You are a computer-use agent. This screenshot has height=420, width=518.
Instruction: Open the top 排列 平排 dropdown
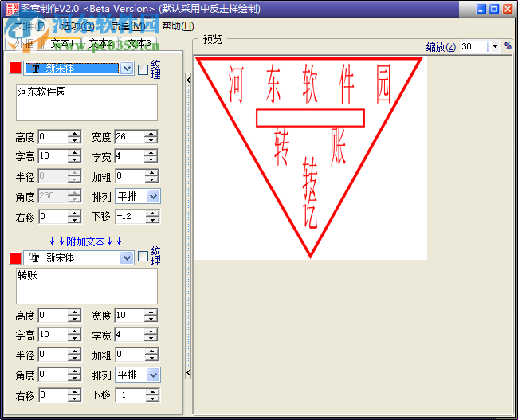click(x=153, y=197)
